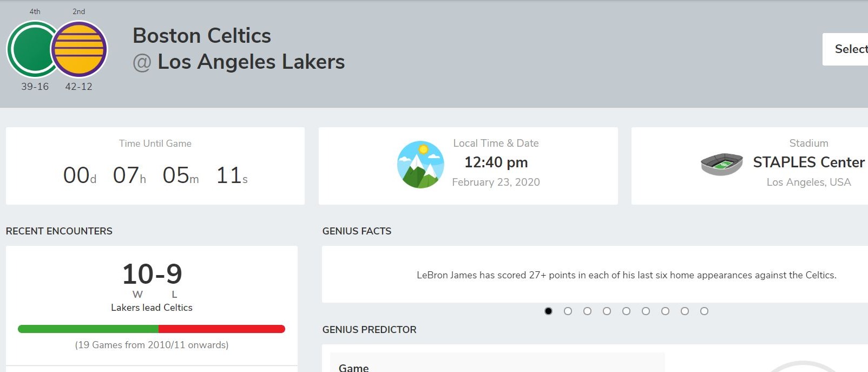Image resolution: width=868 pixels, height=372 pixels.
Task: Click the Boston Celtics team name
Action: [202, 36]
